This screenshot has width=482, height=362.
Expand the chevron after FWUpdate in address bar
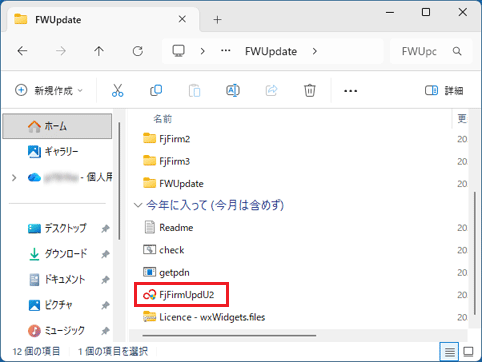[x=315, y=51]
